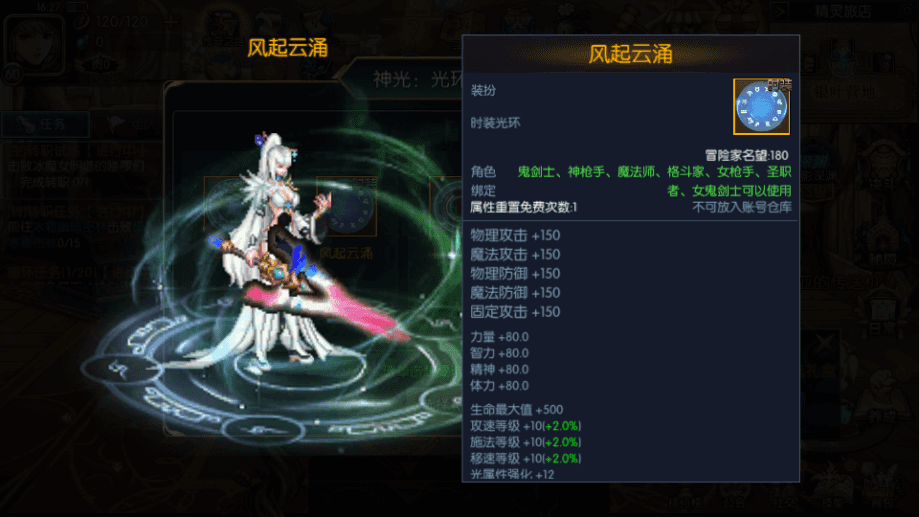Add stamina with the plus icon
This screenshot has height=517, width=919.
click(171, 22)
